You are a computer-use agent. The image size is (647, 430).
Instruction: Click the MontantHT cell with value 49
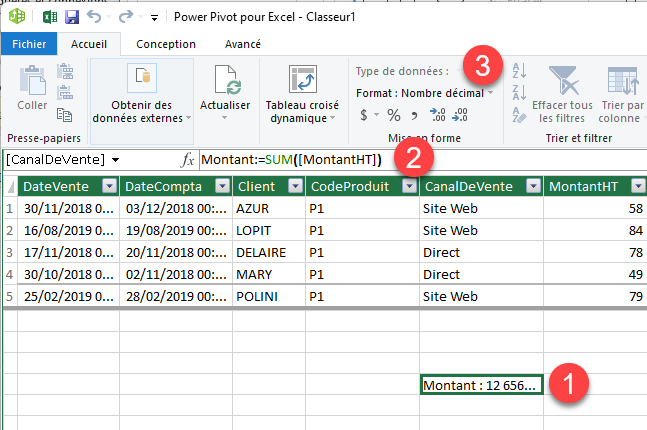595,274
